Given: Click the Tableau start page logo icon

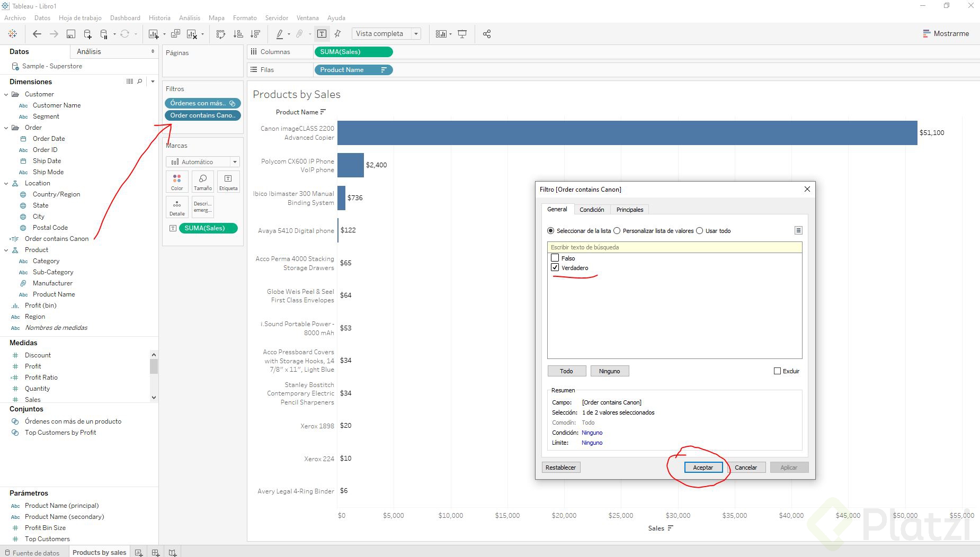Looking at the screenshot, I should coord(12,34).
